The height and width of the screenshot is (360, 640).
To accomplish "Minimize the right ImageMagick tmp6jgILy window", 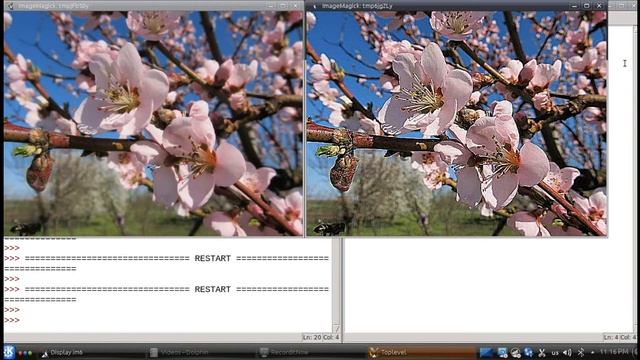I will coord(574,6).
